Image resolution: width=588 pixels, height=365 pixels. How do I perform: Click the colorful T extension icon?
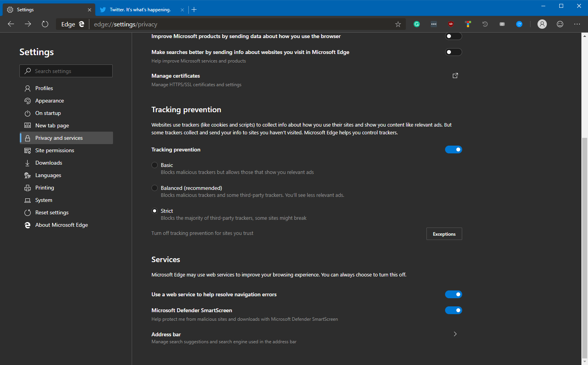click(x=468, y=24)
